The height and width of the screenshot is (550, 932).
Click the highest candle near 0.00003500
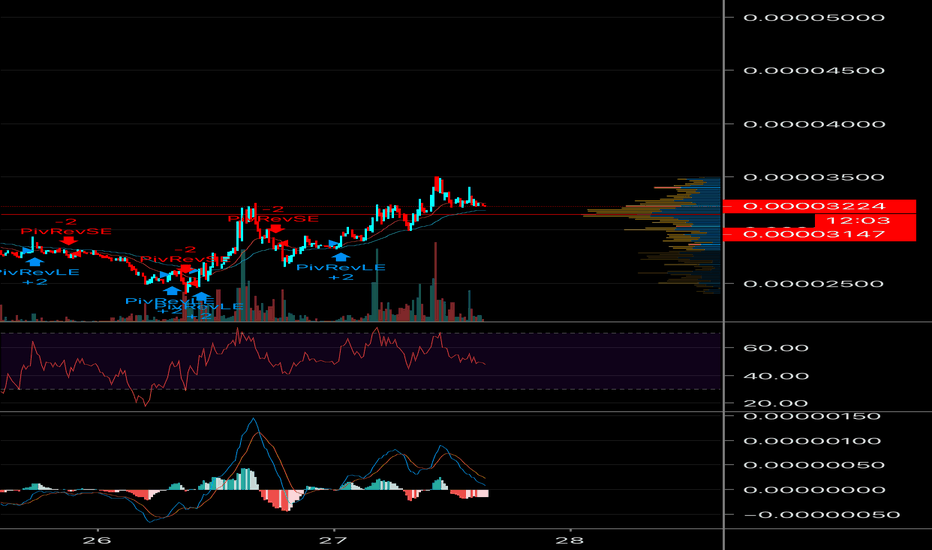tap(437, 185)
